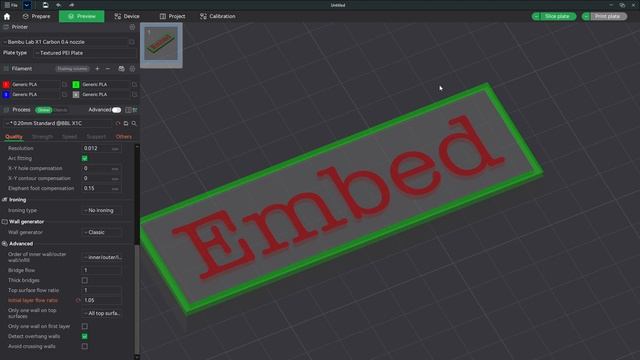Open 0.20mm Standard @BBL X1C preset dropdown
The width and height of the screenshot is (640, 360).
pos(58,123)
